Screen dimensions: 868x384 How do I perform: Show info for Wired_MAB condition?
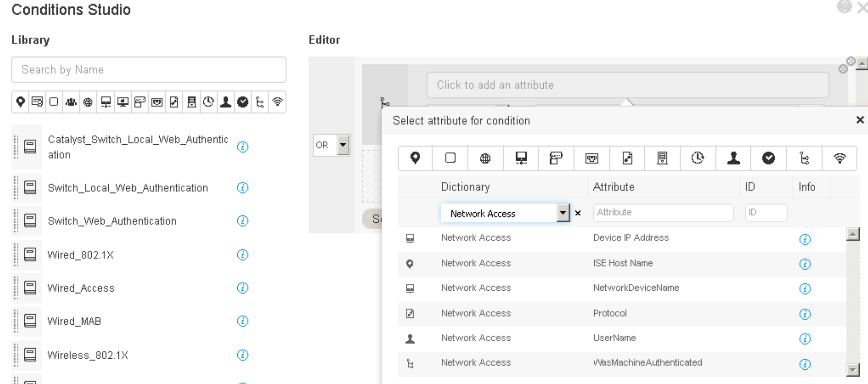[x=243, y=321]
